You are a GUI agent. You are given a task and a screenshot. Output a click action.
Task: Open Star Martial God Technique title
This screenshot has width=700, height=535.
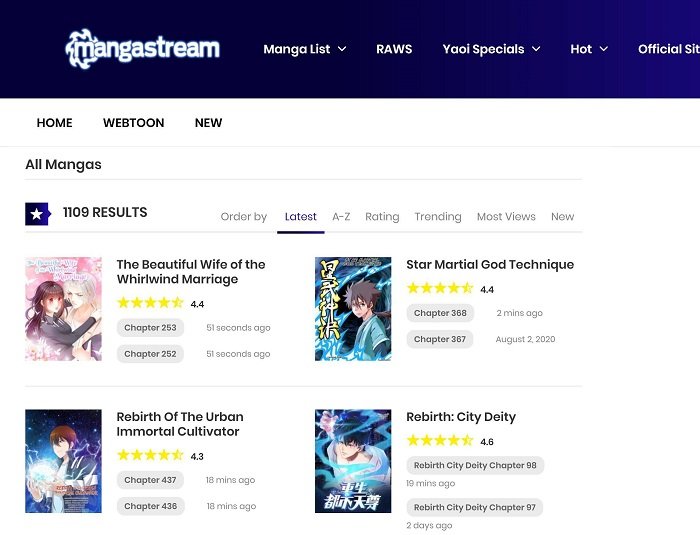pyautogui.click(x=490, y=264)
